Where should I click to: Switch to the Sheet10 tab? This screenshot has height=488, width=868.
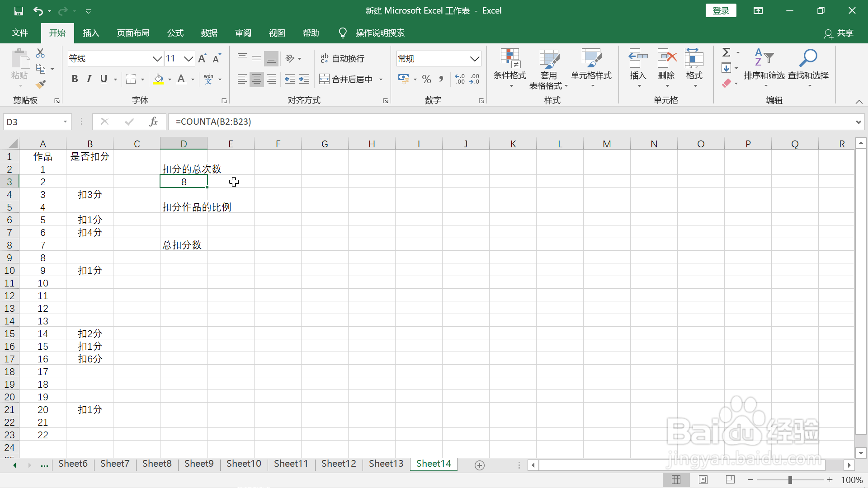click(x=244, y=464)
